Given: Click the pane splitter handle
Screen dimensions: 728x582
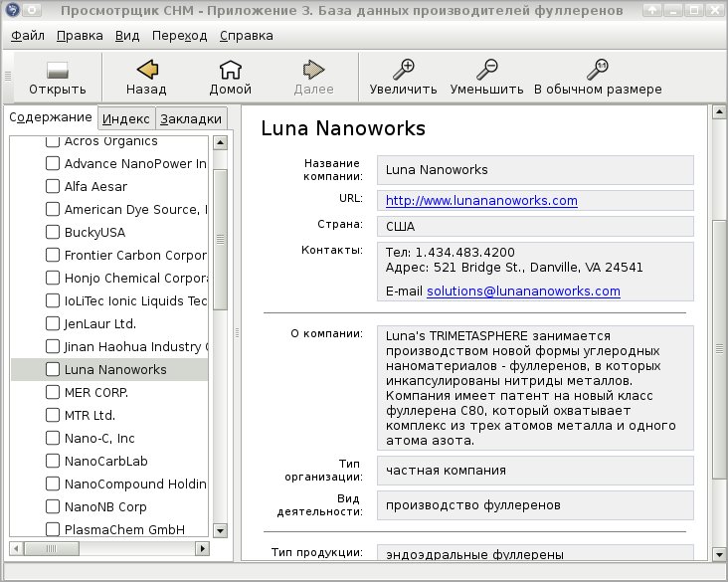Looking at the screenshot, I should (x=237, y=332).
